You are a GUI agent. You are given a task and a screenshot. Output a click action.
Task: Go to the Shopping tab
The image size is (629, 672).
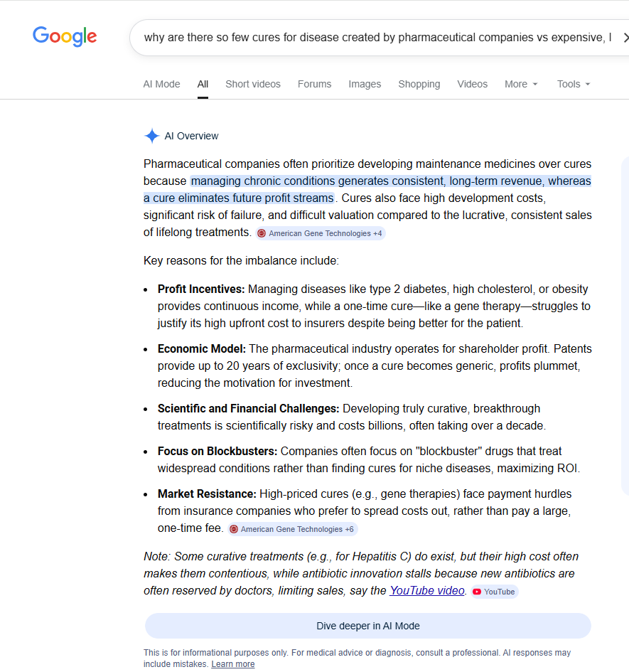[x=419, y=84]
